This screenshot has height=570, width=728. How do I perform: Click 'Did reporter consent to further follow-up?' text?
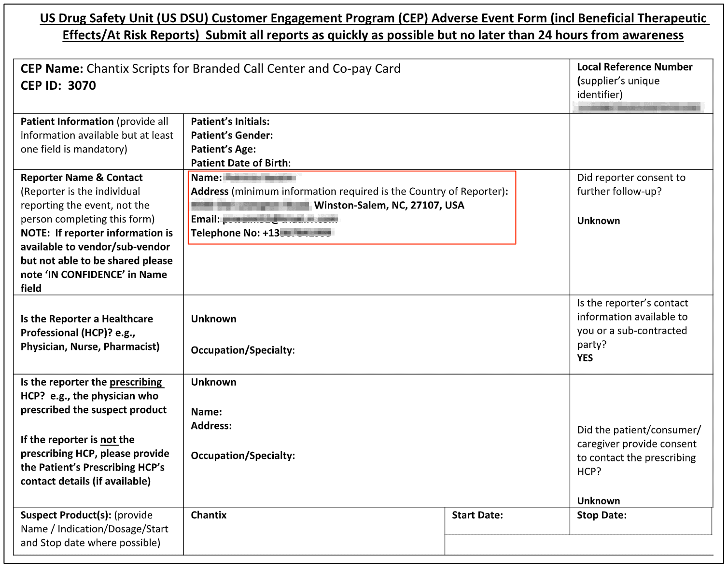631,184
